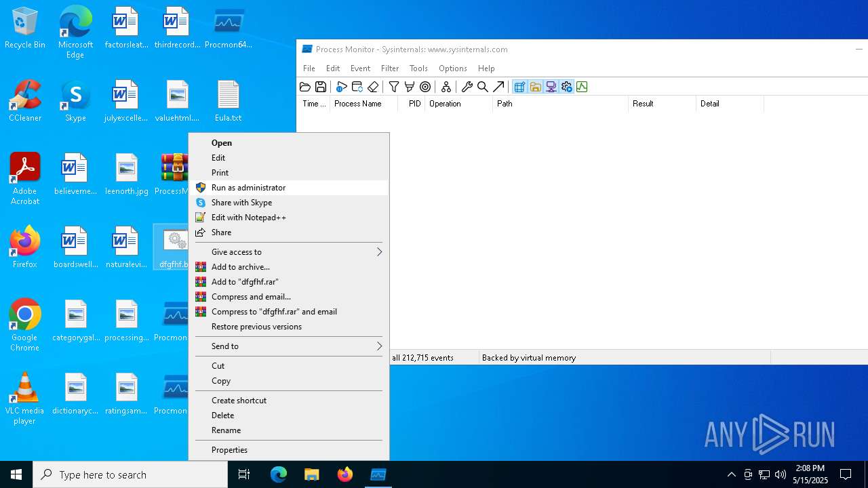Click the Include Process From Window target icon

coord(425,87)
